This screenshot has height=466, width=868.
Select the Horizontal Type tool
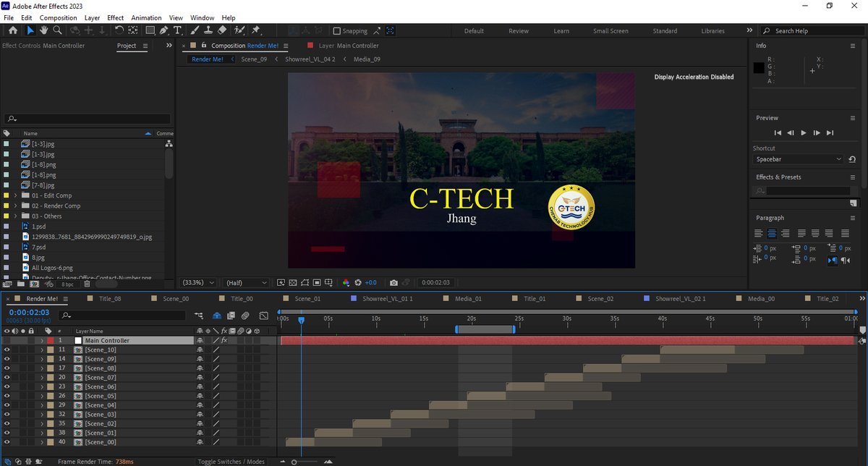point(179,30)
